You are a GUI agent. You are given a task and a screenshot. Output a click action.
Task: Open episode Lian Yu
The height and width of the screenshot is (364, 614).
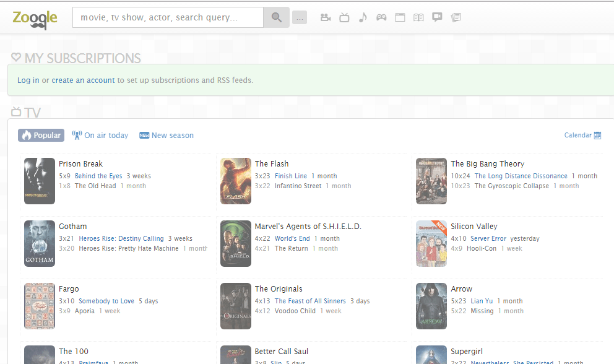coord(482,301)
